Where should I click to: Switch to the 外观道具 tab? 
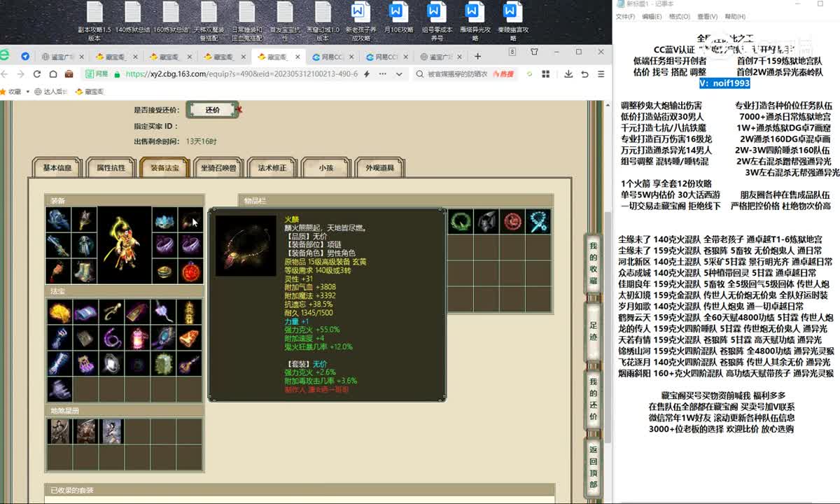point(379,168)
